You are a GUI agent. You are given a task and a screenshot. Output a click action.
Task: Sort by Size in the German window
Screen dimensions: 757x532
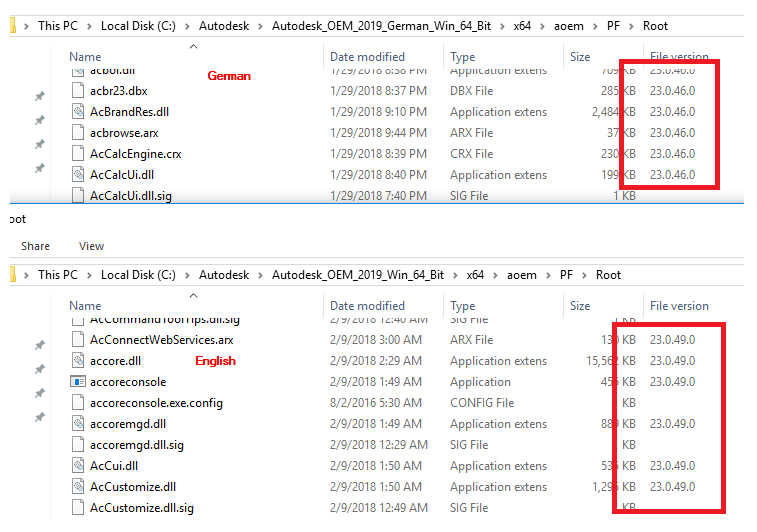click(580, 57)
